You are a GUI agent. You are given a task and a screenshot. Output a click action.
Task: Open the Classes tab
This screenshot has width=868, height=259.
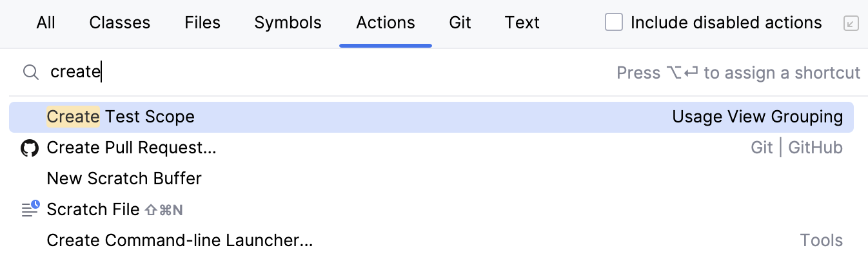point(120,23)
